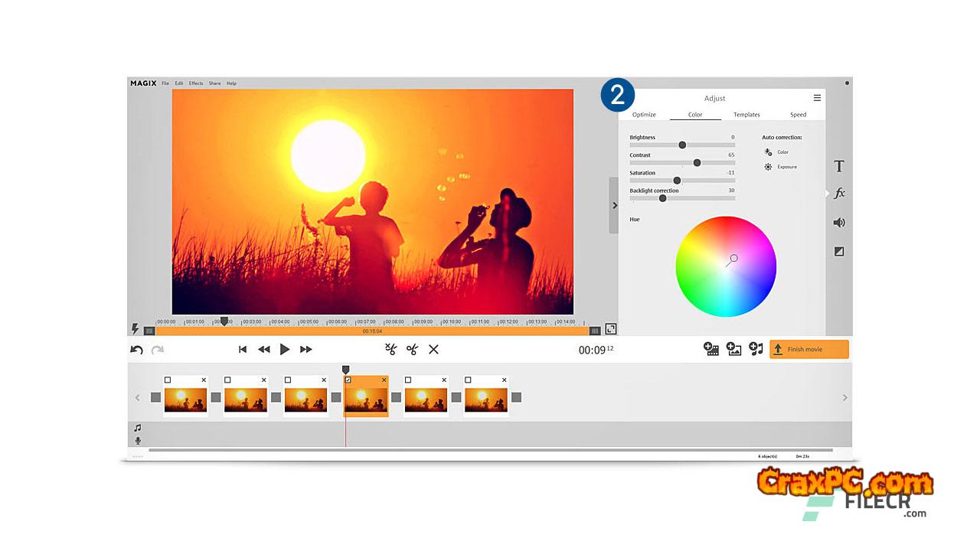This screenshot has height=551, width=980.
Task: Click the undo arrow icon
Action: click(x=136, y=350)
